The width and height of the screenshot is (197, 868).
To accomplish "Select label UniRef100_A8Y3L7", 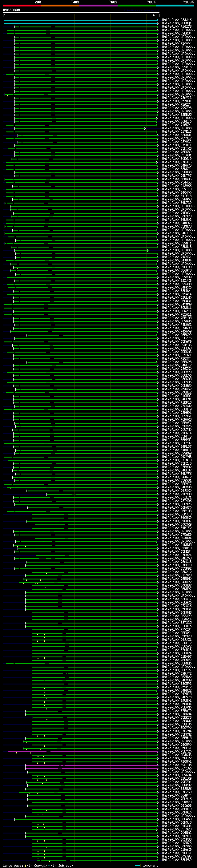I will 177,139.
